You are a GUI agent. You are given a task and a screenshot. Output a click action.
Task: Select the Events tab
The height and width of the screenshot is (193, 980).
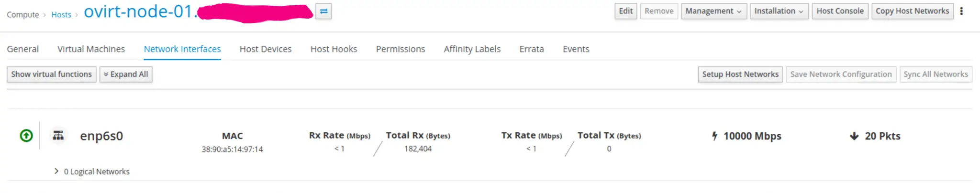[576, 49]
